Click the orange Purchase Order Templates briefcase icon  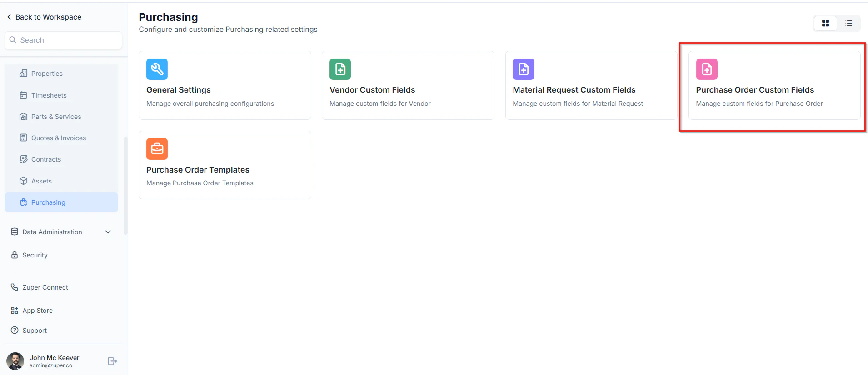(x=157, y=149)
